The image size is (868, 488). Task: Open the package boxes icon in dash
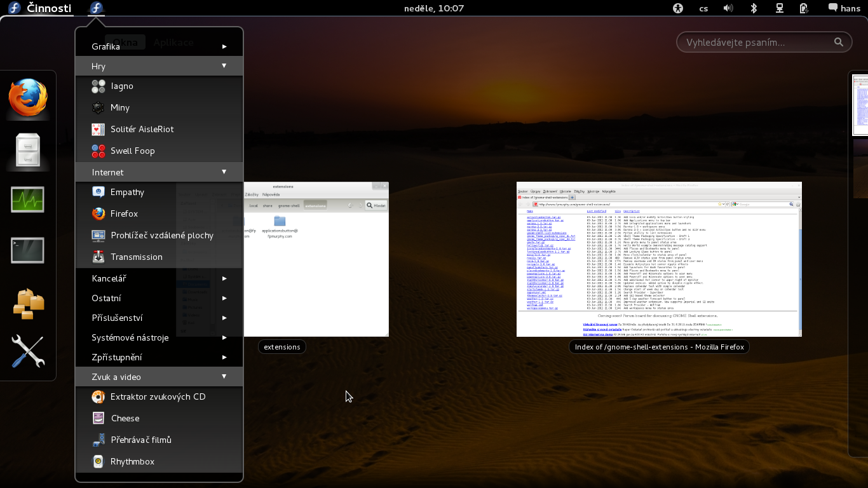27,303
